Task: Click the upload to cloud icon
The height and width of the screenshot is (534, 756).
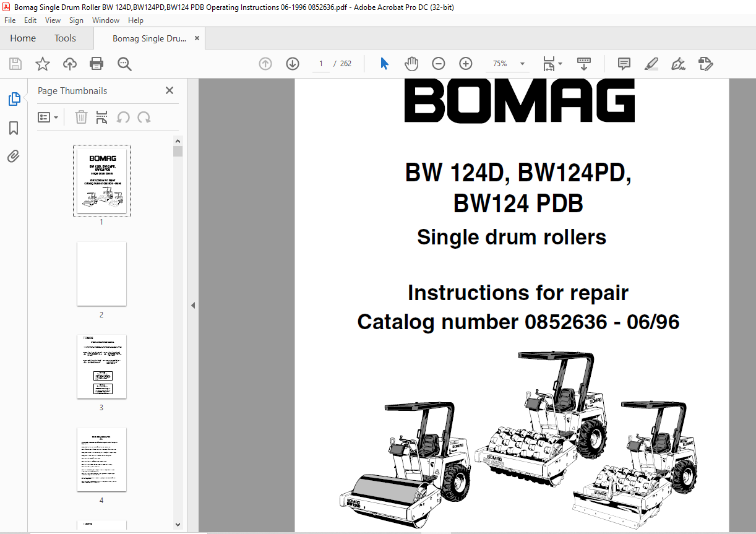Action: pos(70,64)
